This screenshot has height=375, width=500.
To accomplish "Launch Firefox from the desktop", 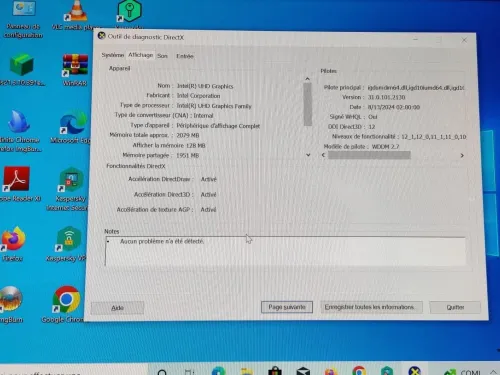I will pos(13,243).
